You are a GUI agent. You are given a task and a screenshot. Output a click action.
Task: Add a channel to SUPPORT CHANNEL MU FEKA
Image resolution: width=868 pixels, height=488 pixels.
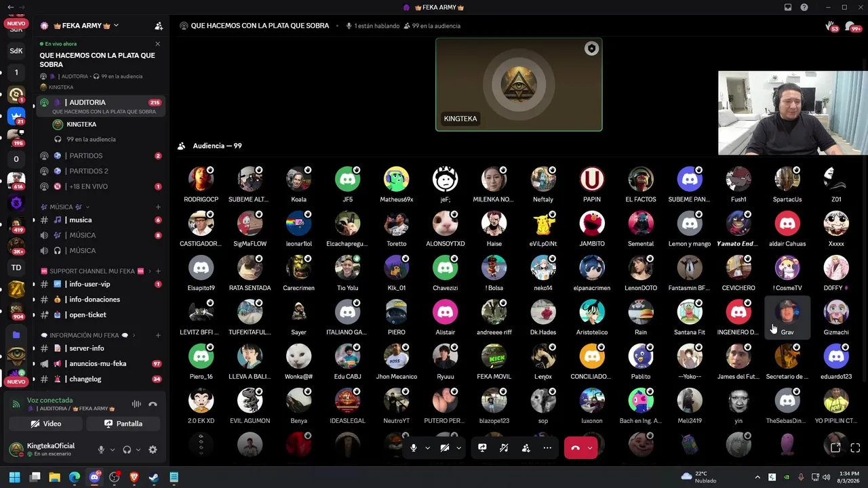click(x=158, y=271)
